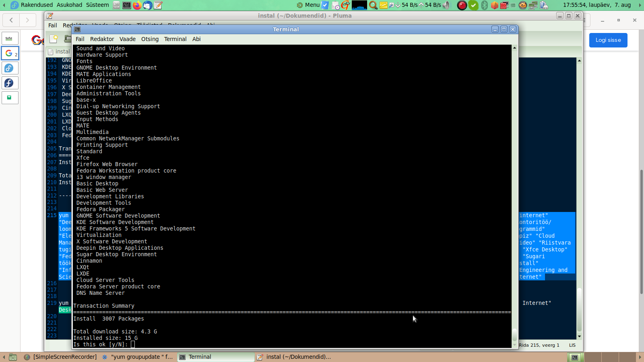This screenshot has width=644, height=362.
Task: Click the Terminal window title bar icon
Action: (x=77, y=29)
